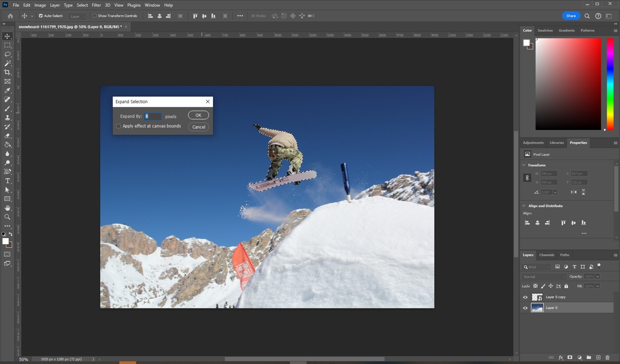Create a new group folder icon
This screenshot has height=364, width=620.
tap(589, 358)
